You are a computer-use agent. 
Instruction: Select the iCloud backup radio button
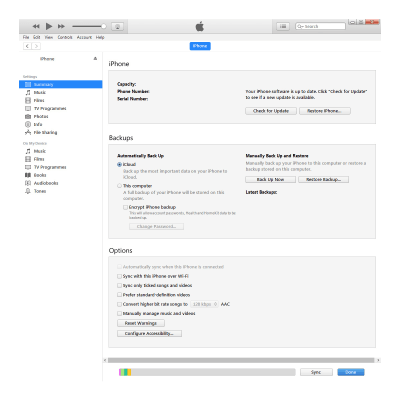119,164
